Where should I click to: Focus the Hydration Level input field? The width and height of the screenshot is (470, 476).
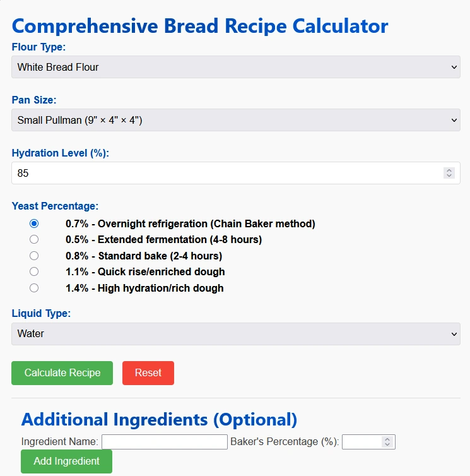[x=236, y=173]
